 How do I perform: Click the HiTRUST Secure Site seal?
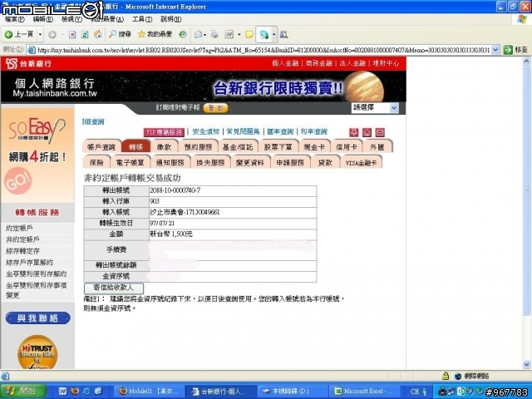click(37, 352)
